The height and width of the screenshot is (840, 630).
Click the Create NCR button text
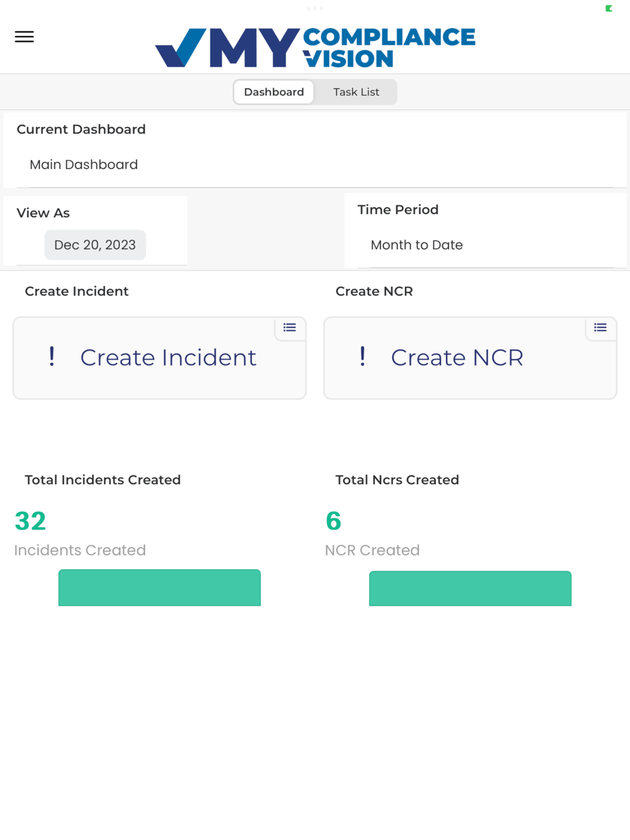click(x=457, y=358)
